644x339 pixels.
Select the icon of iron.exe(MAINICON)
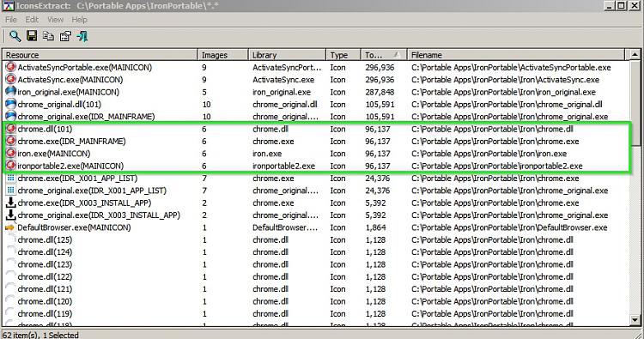click(x=10, y=153)
